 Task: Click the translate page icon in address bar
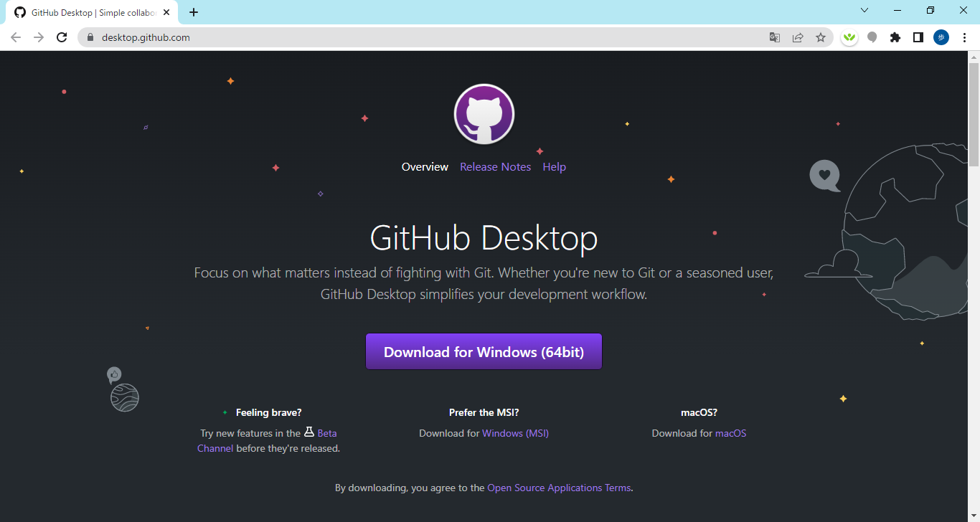pyautogui.click(x=775, y=37)
